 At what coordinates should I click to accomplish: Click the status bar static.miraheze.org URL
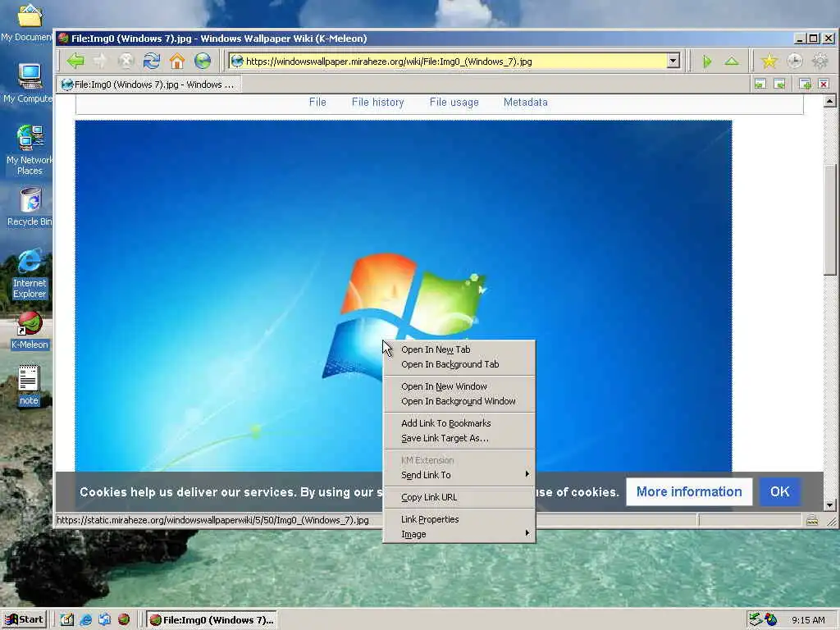coord(212,520)
